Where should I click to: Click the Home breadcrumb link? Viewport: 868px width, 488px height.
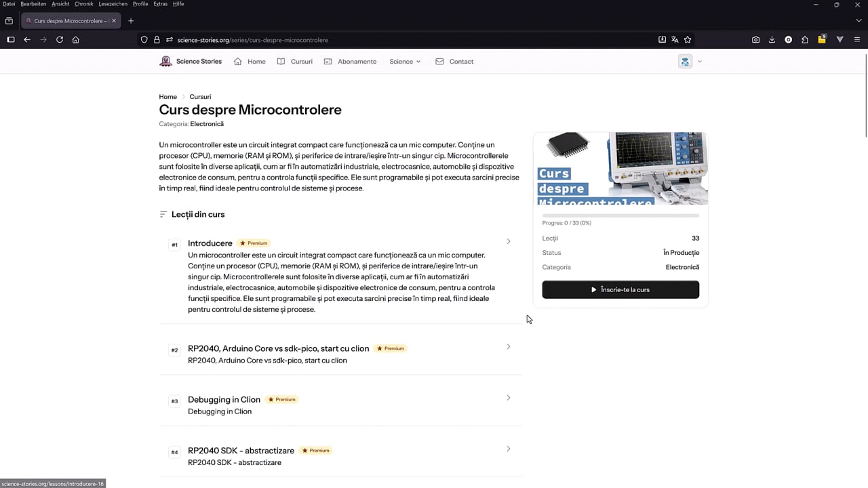168,97
